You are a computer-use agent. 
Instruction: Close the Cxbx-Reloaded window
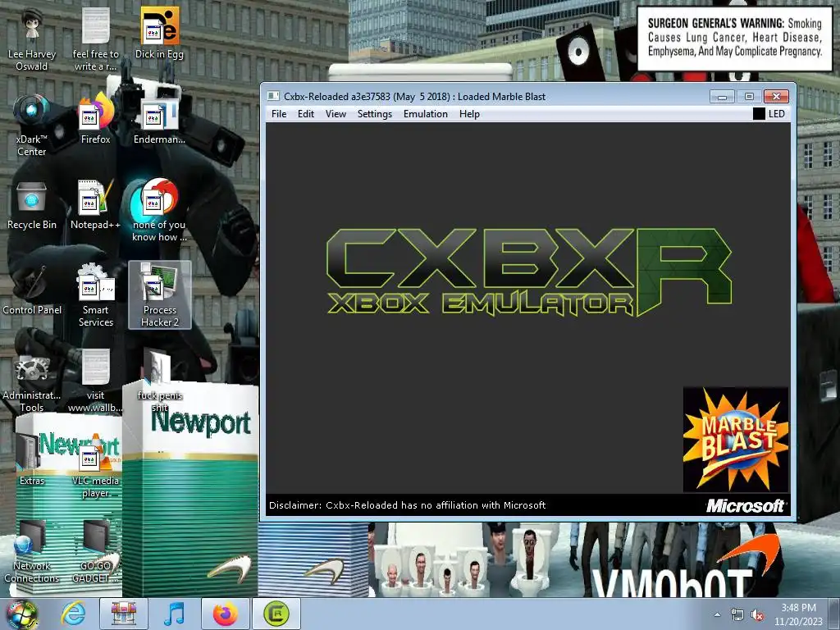[776, 97]
